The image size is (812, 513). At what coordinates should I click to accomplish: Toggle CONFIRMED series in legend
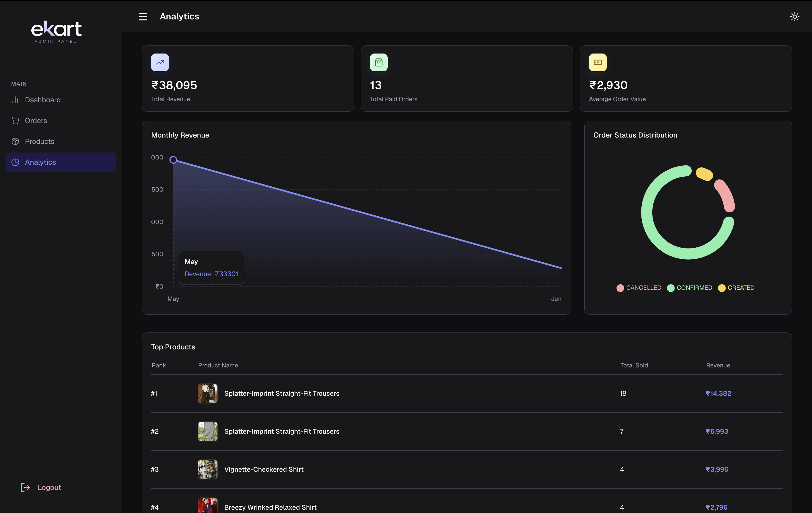[689, 288]
